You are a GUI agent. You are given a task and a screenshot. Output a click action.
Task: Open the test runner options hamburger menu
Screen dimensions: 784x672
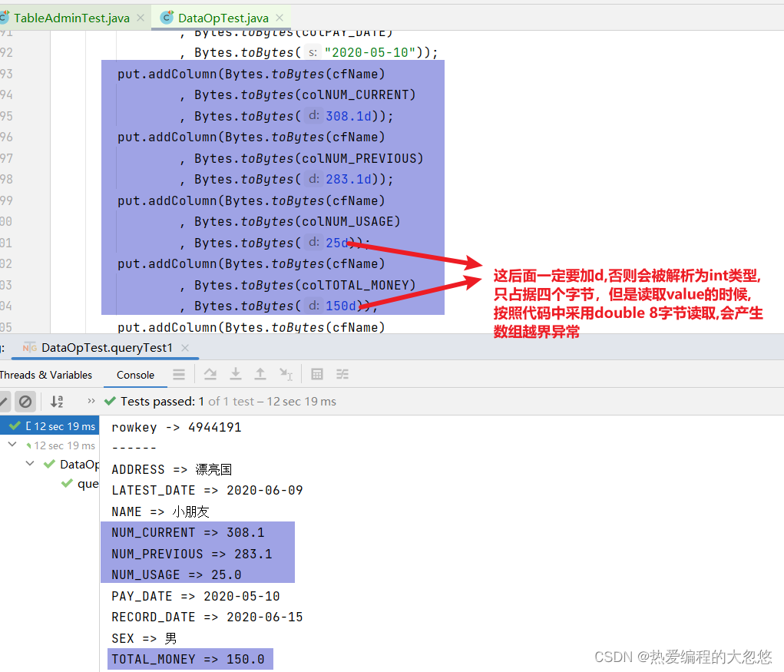[179, 375]
